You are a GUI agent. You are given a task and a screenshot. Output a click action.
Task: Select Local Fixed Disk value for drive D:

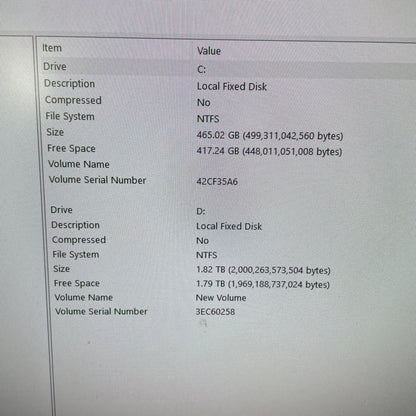(229, 226)
